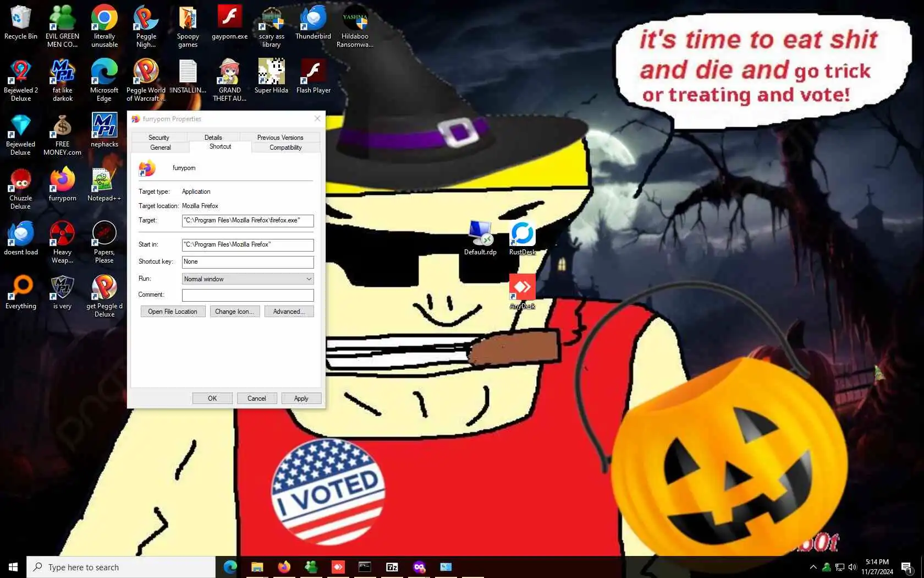Open Command Prompt from the taskbar
The image size is (924, 578).
pyautogui.click(x=365, y=567)
